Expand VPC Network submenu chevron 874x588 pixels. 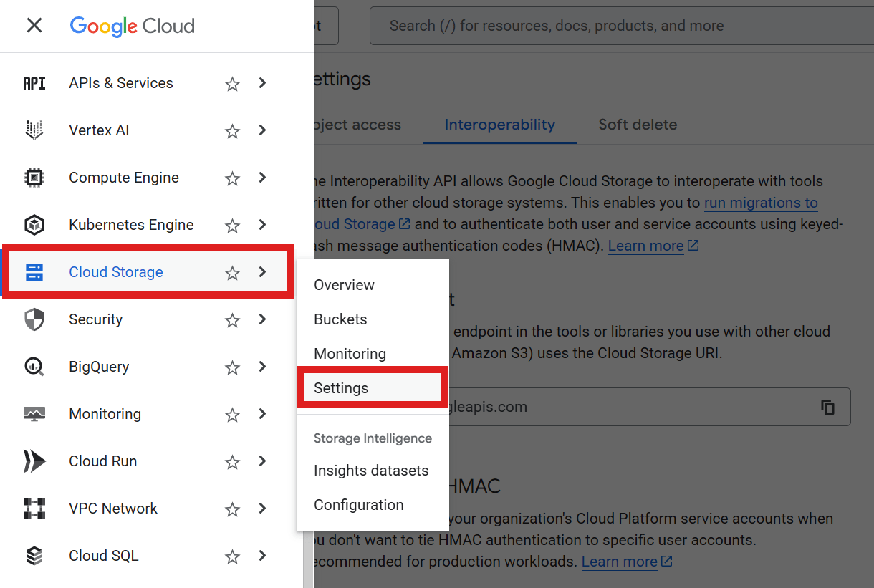point(262,509)
